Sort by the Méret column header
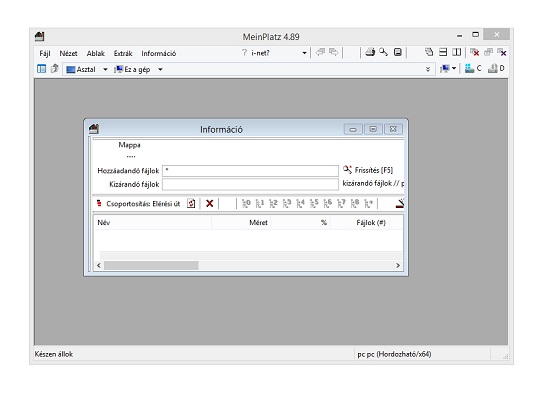The height and width of the screenshot is (396, 550). coord(241,222)
